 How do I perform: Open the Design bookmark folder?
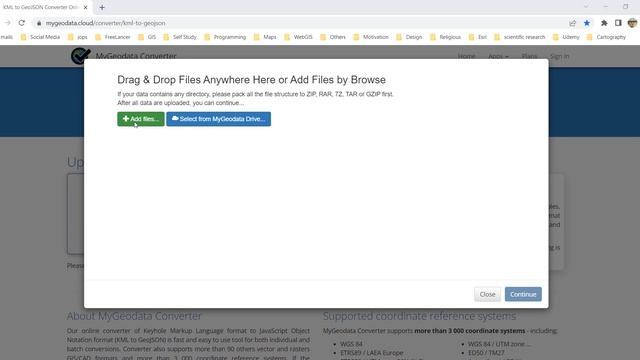409,37
